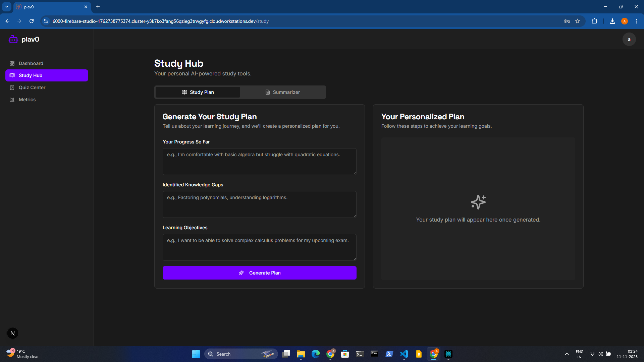
Task: Open a new browser tab
Action: [98, 7]
